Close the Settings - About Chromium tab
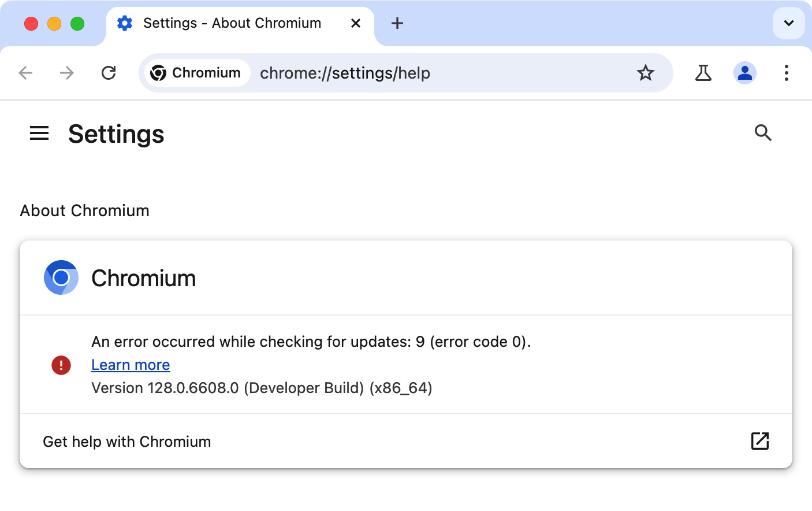The image size is (812, 511). (x=356, y=23)
